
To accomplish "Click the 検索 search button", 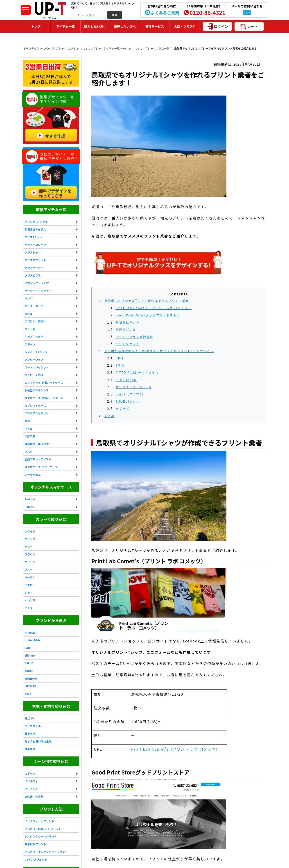I will click(114, 15).
